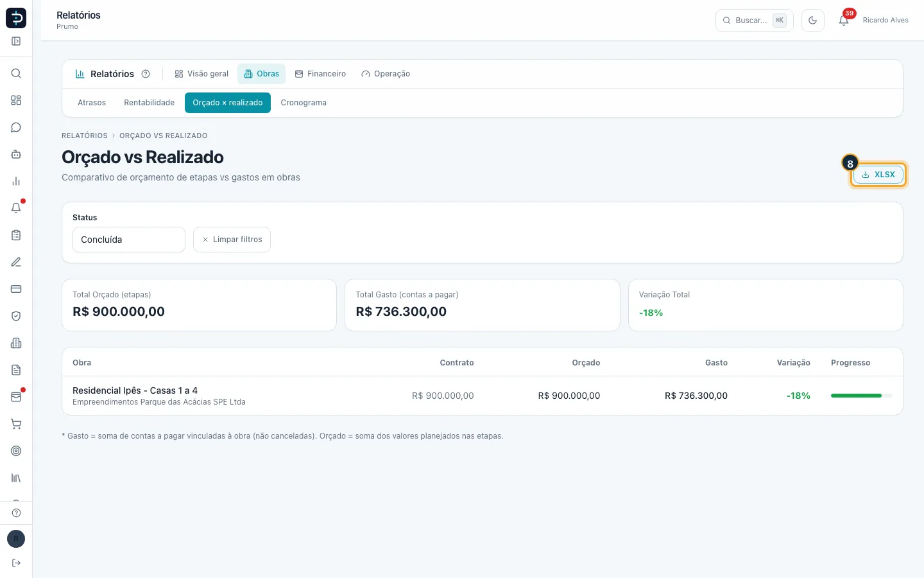Open the robot assistant icon in sidebar
The height and width of the screenshot is (578, 924).
point(16,154)
